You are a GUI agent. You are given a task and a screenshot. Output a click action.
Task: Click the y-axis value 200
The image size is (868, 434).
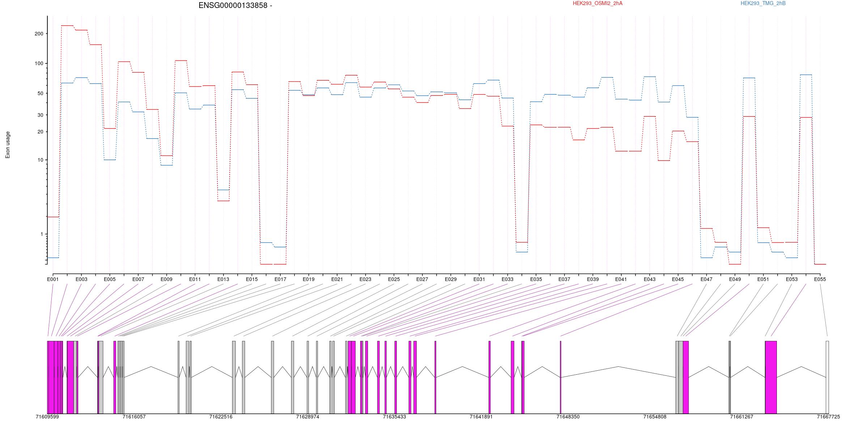coord(39,34)
